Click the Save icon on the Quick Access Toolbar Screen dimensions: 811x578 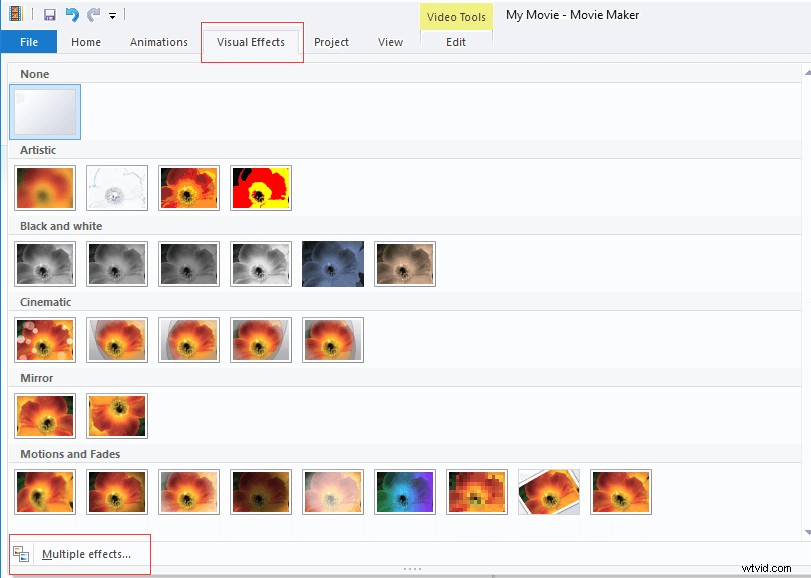pyautogui.click(x=49, y=14)
